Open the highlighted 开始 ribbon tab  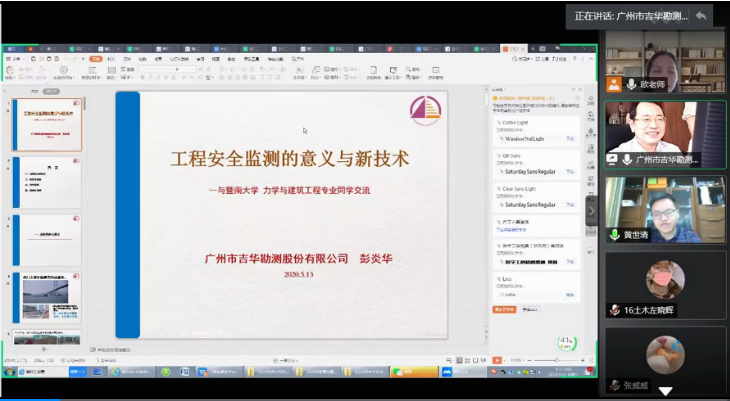[x=96, y=59]
